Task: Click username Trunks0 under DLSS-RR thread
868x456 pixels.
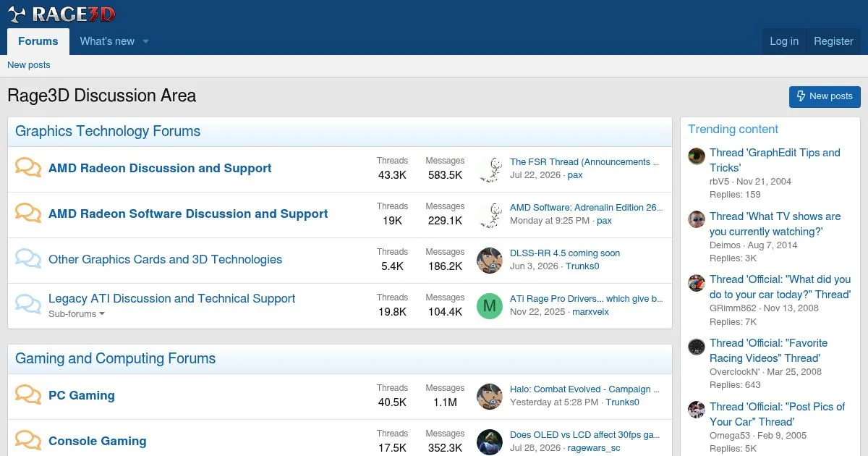Action: click(582, 266)
